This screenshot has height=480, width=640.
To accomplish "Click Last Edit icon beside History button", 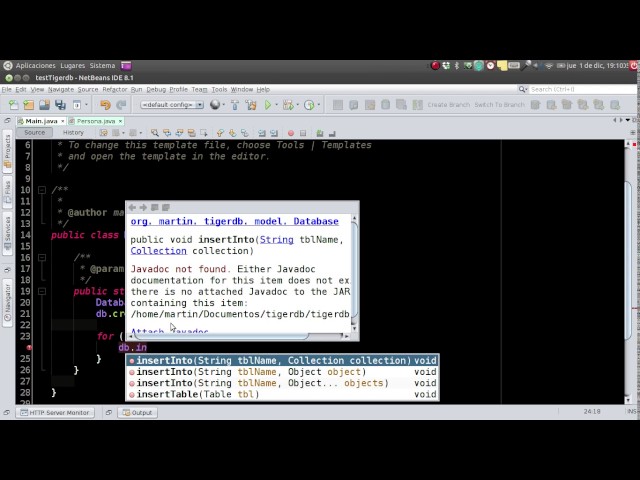I will [104, 133].
